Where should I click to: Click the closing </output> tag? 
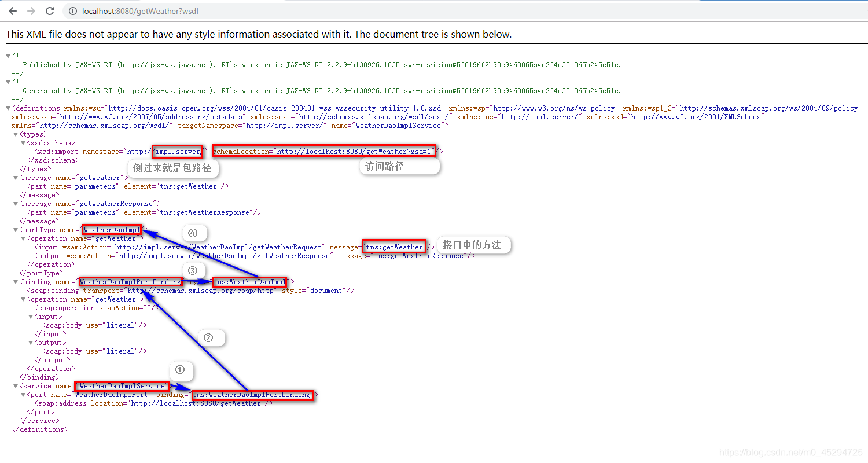point(53,360)
